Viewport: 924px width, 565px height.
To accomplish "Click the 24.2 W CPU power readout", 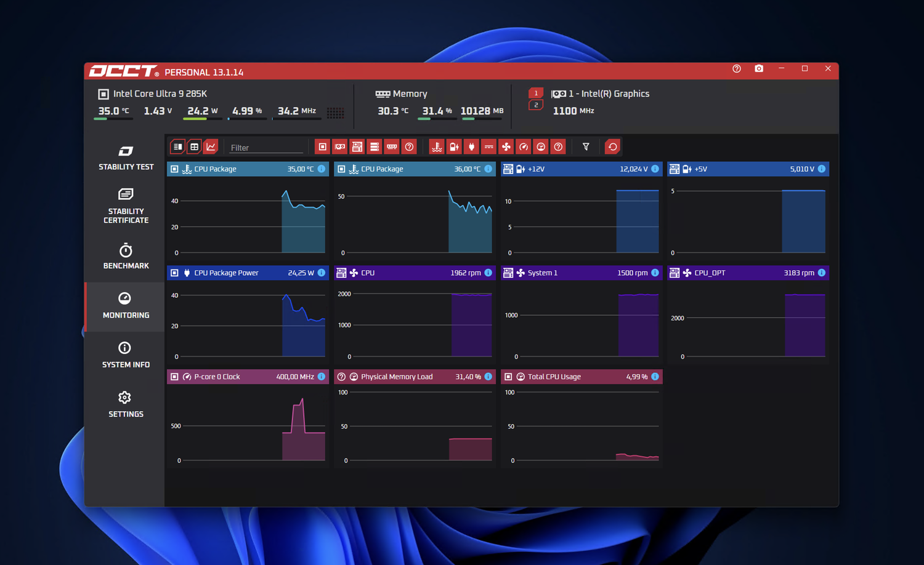I will pyautogui.click(x=203, y=111).
